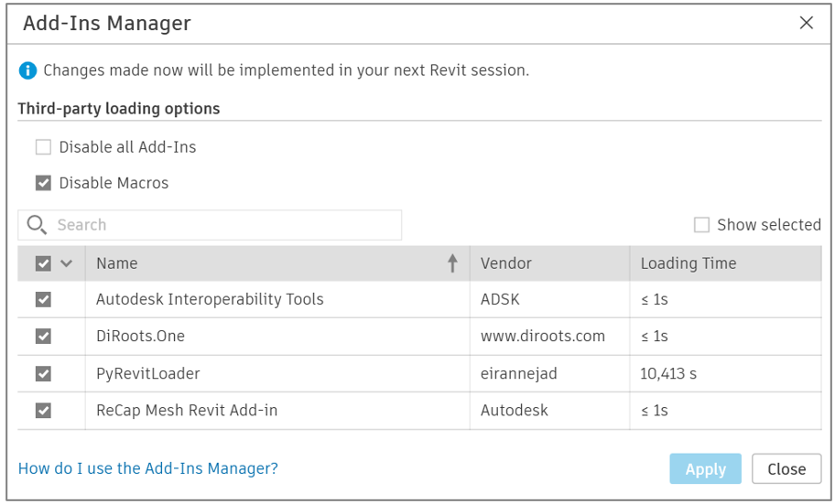The height and width of the screenshot is (504, 835).
Task: Click the Autodesk vendor cell
Action: tap(549, 411)
